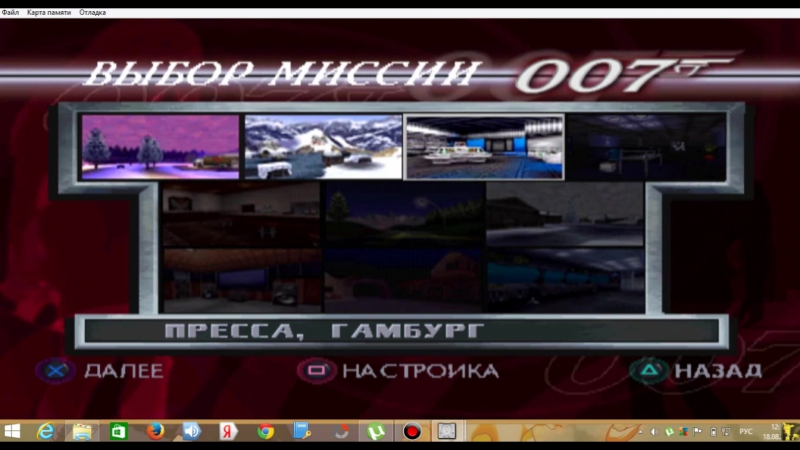Select the night cabin mission thumbnail

point(404,281)
